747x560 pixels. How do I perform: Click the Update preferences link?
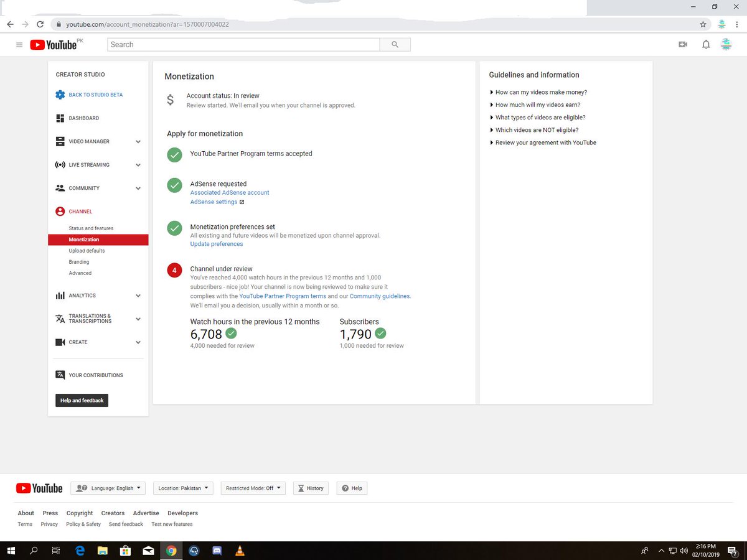pyautogui.click(x=217, y=244)
